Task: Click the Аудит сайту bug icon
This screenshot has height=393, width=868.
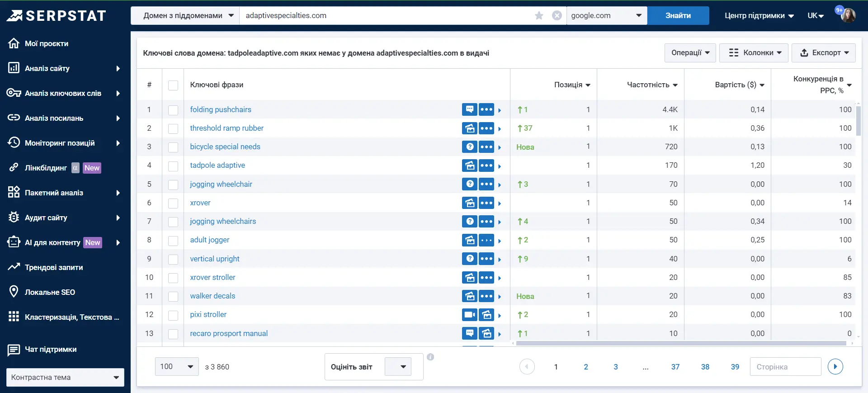Action: pos(14,218)
